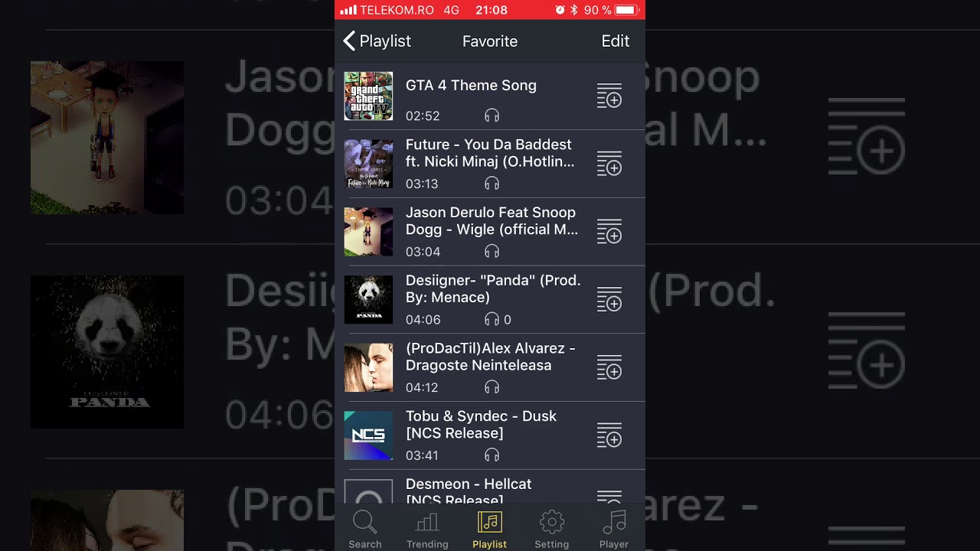The width and height of the screenshot is (980, 551).
Task: Tap add-to-queue icon for Jason Derulo Wigle
Action: pyautogui.click(x=609, y=231)
